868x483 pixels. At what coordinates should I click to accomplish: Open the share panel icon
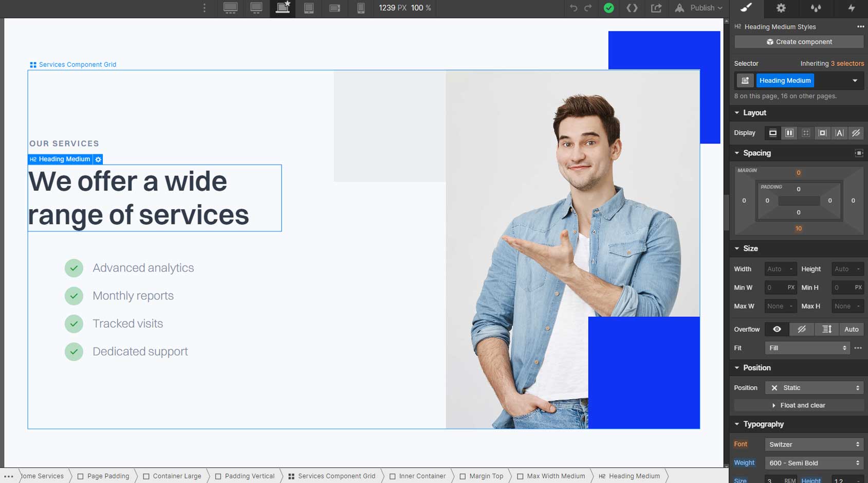pyautogui.click(x=656, y=8)
